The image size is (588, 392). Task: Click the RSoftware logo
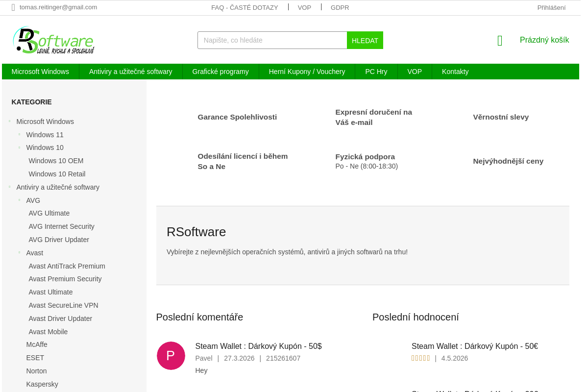tap(53, 40)
